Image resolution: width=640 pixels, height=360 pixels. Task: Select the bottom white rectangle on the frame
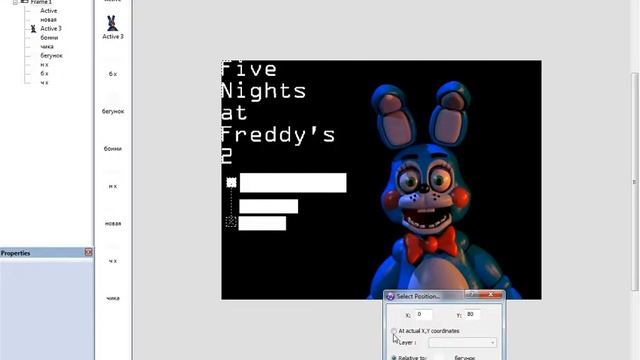pos(262,223)
